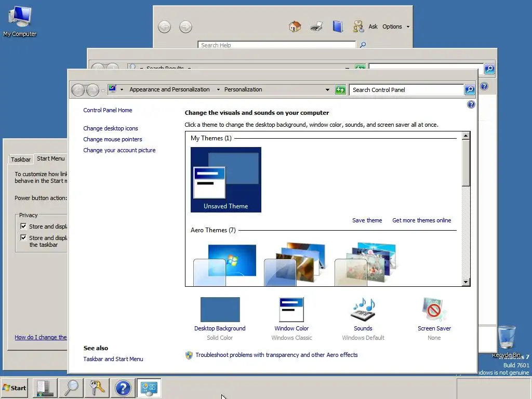The image size is (532, 399).
Task: Toggle Store and display taskbar checkbox
Action: click(23, 237)
